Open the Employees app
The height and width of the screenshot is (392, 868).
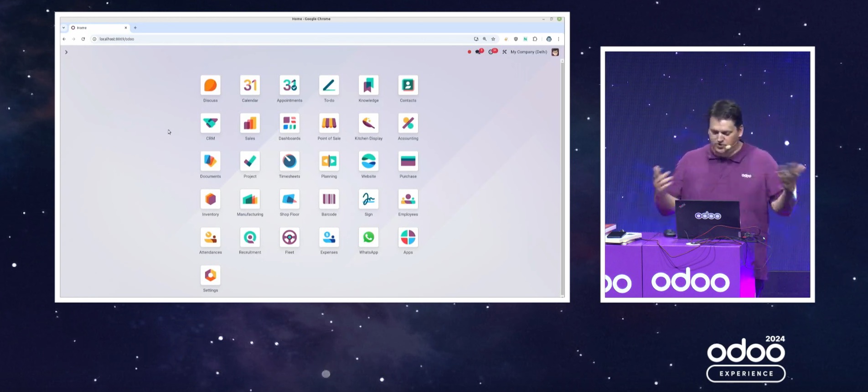(408, 199)
